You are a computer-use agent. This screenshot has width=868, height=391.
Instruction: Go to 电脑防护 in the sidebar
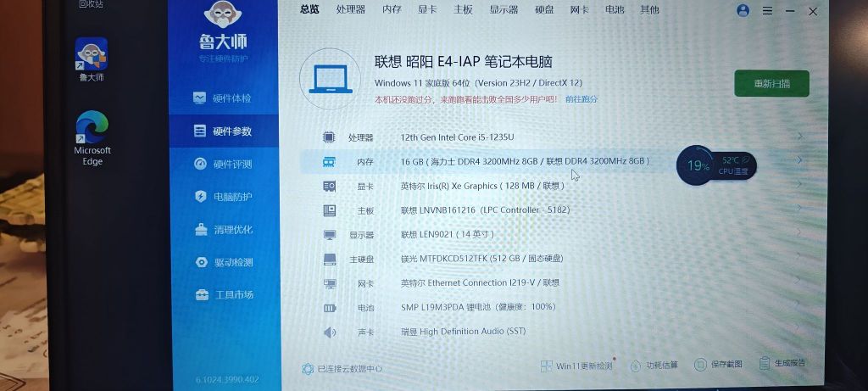(x=223, y=197)
